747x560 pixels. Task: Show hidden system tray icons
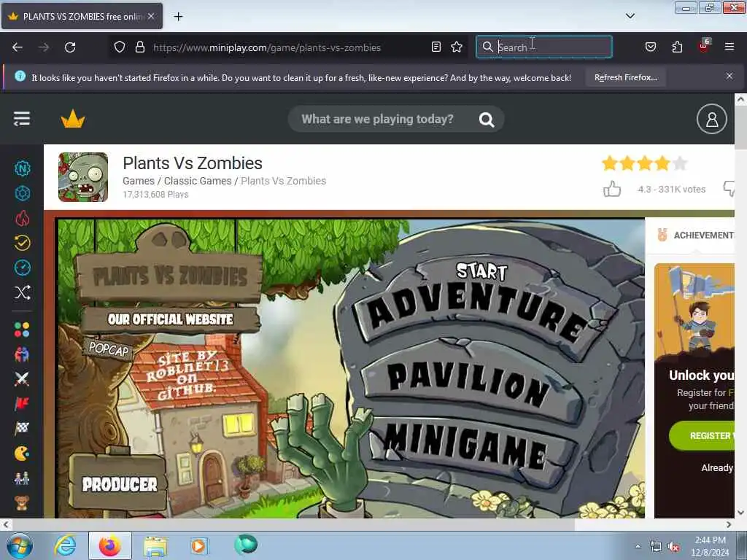pos(638,546)
